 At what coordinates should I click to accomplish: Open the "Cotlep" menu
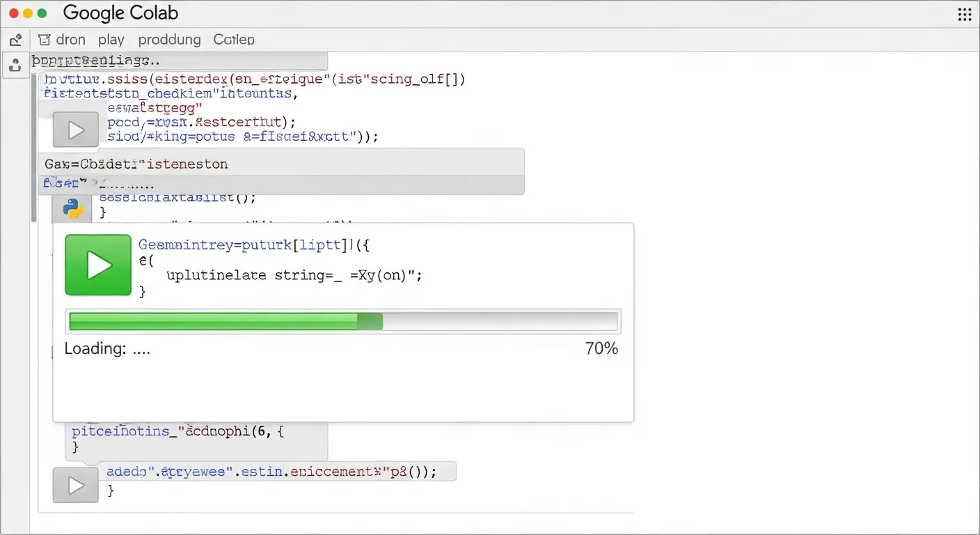click(234, 40)
